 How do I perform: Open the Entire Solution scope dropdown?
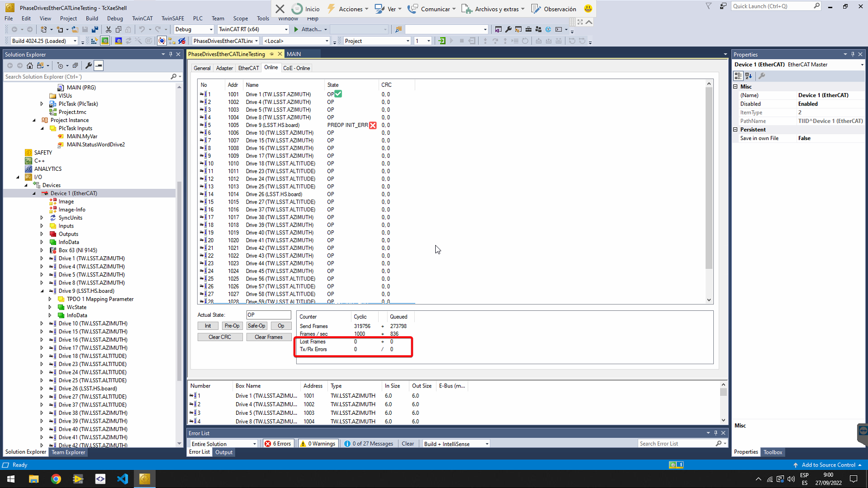pyautogui.click(x=223, y=444)
